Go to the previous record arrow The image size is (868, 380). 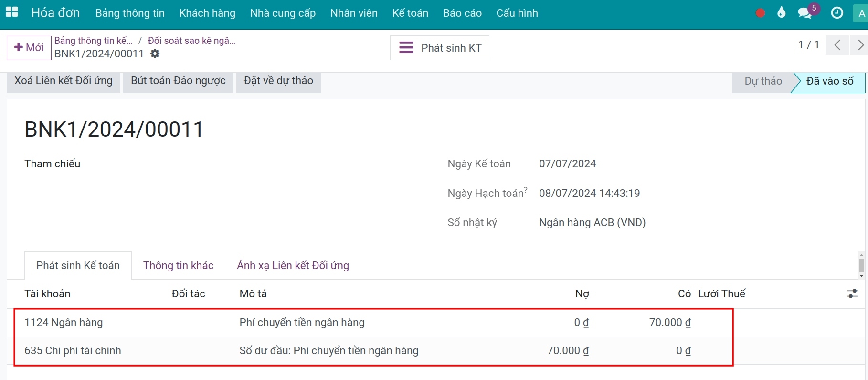(837, 45)
